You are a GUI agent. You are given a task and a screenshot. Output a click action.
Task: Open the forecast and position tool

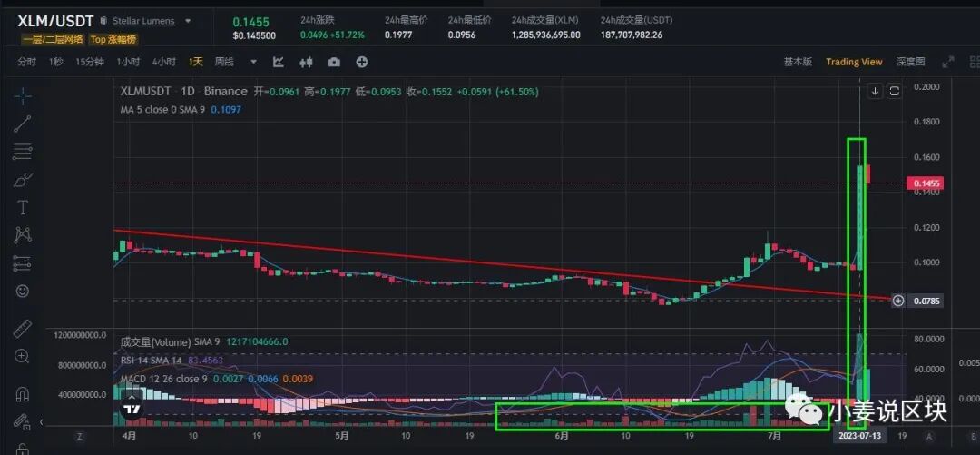pos(23,263)
